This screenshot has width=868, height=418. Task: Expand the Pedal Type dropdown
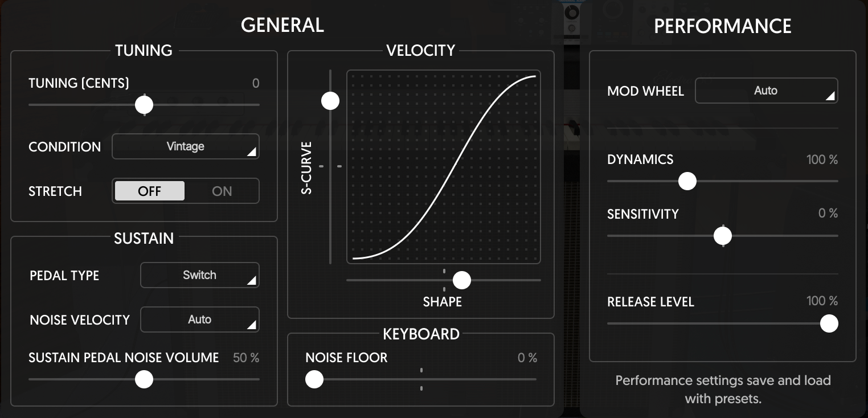click(199, 275)
